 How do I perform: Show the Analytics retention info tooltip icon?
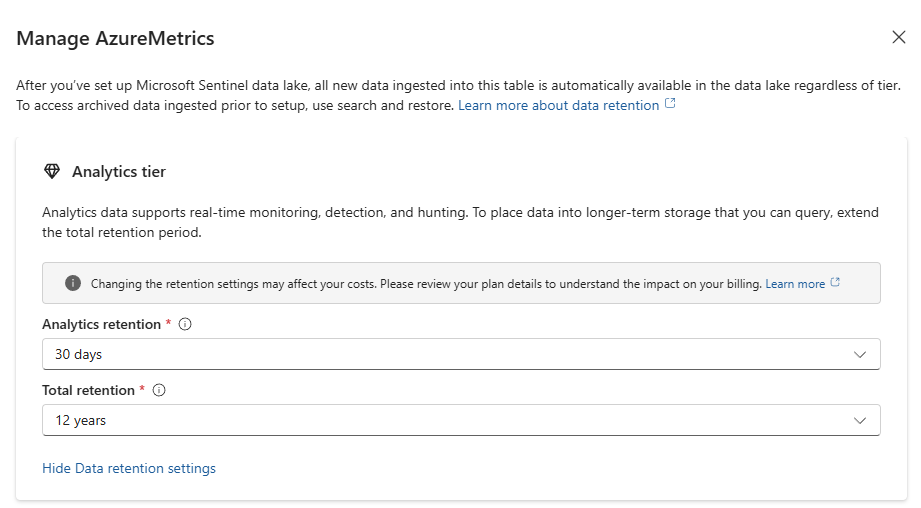185,324
